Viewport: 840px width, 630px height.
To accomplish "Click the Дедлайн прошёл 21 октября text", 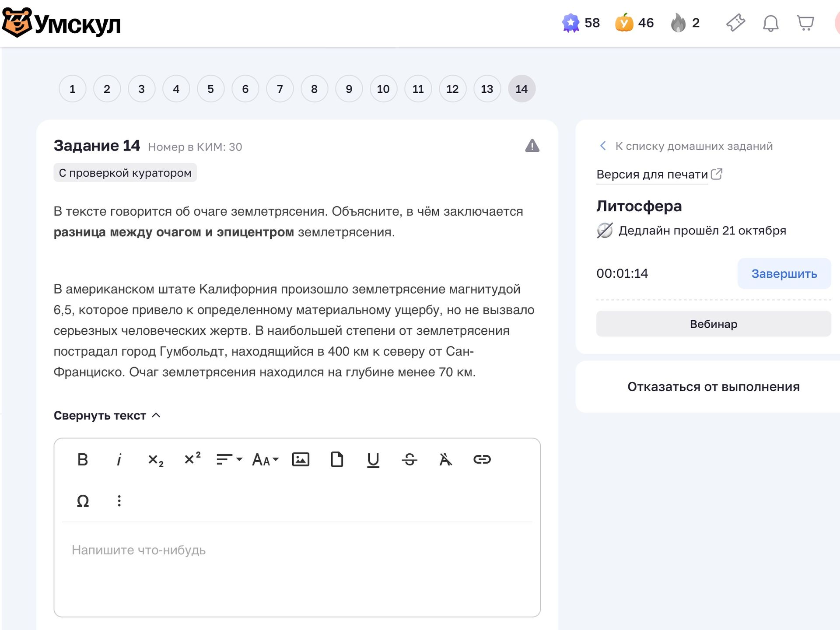I will 702,231.
